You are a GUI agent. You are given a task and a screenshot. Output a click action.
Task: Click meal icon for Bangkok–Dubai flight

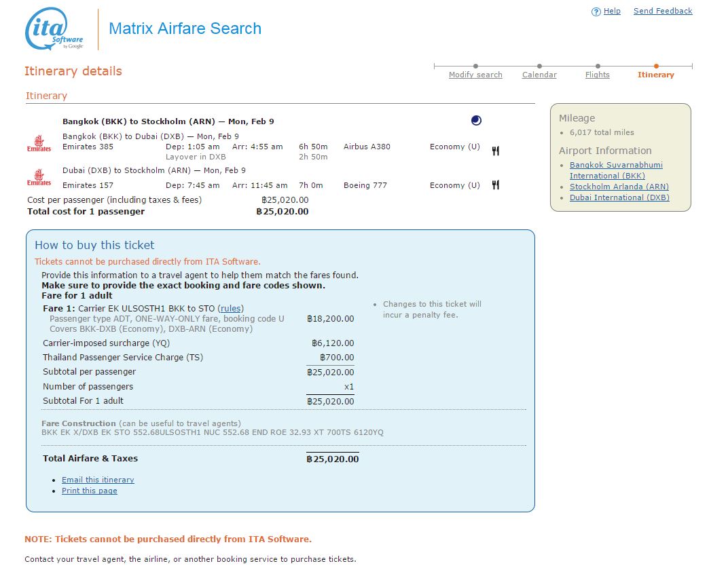(x=496, y=151)
